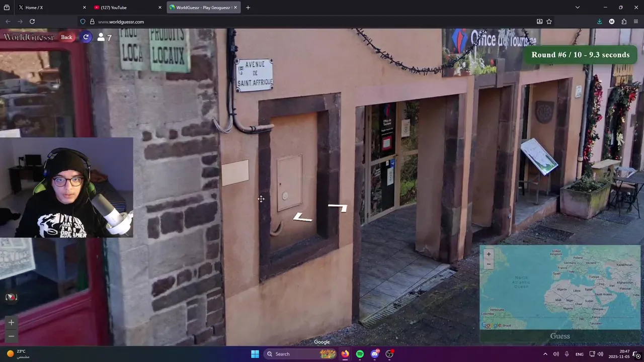644x362 pixels.
Task: Open Spotify from the taskbar
Action: pos(360,354)
